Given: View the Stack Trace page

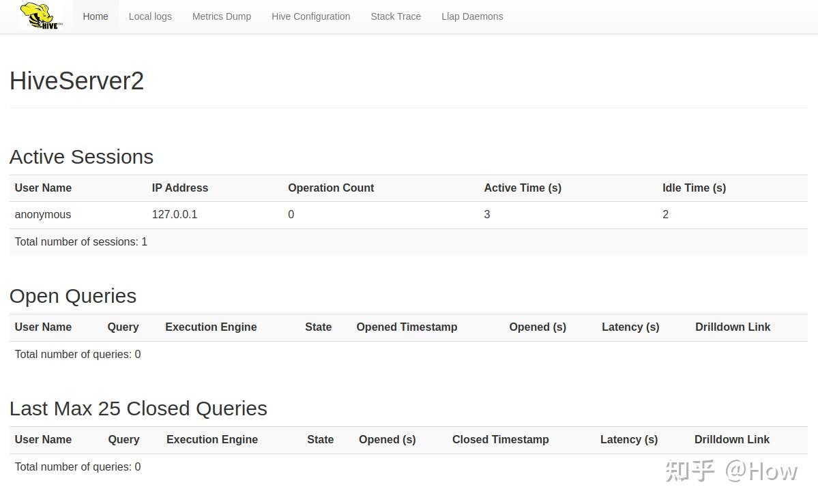Looking at the screenshot, I should pyautogui.click(x=396, y=16).
